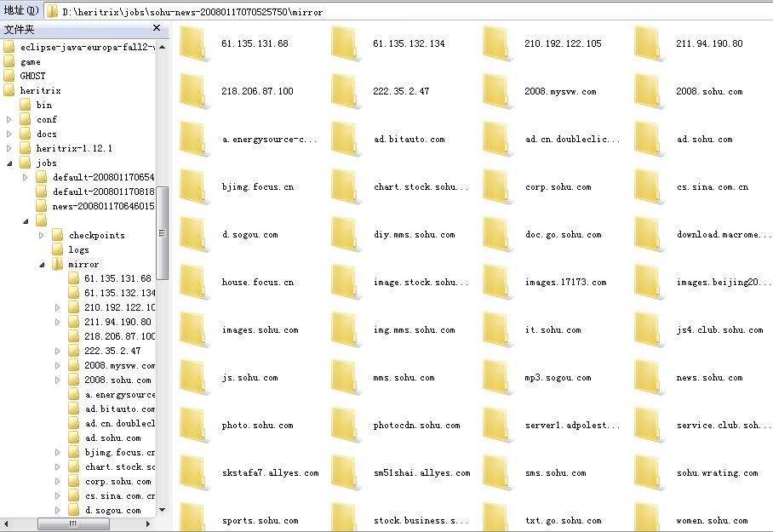This screenshot has width=773, height=532.
Task: Click the tree vertical scrollbar thumb
Action: point(163,232)
